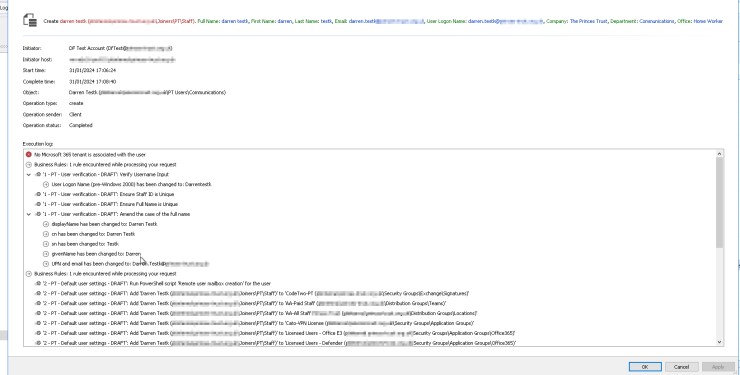Click the operation status value 'Completed'
The image size is (740, 375).
click(x=81, y=125)
